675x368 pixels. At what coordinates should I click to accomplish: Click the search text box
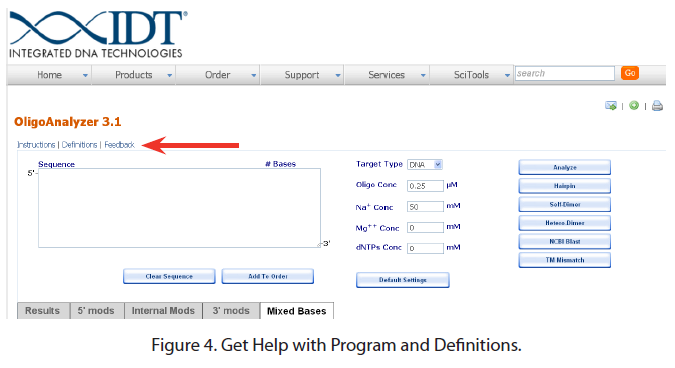click(564, 74)
